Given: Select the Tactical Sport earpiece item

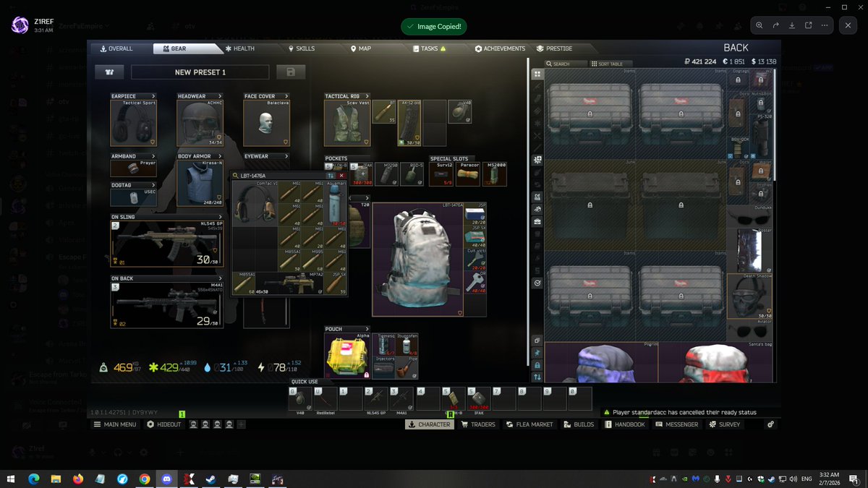Looking at the screenshot, I should (133, 122).
